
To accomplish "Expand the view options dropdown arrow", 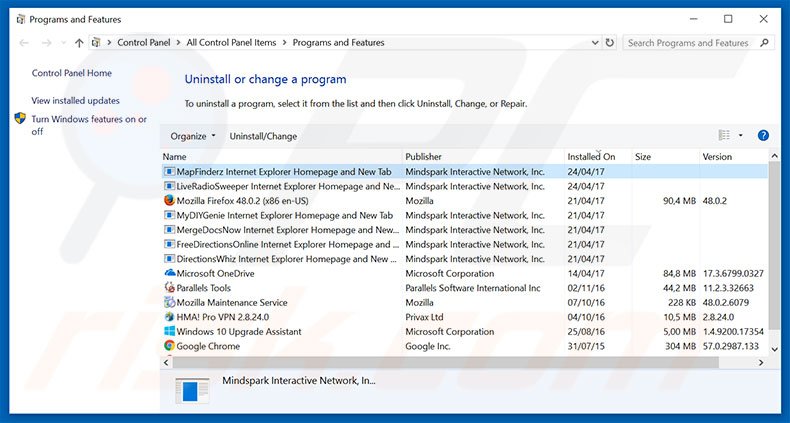I will click(x=740, y=135).
